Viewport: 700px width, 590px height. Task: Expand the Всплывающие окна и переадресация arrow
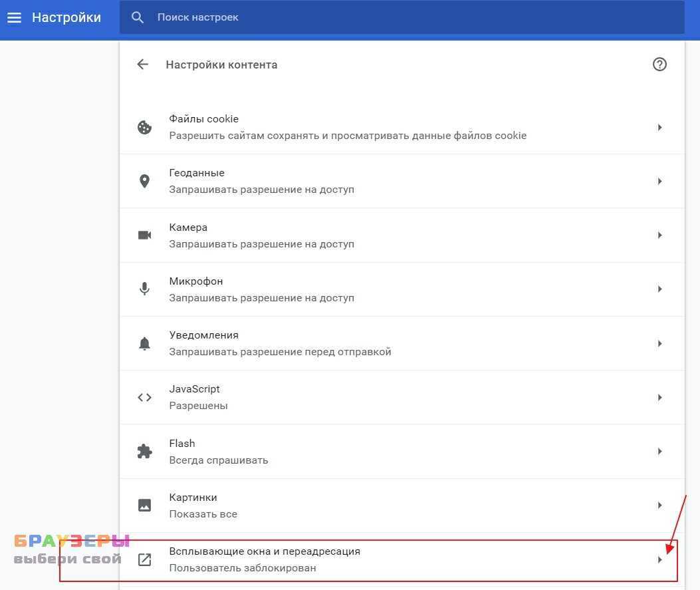coord(659,559)
